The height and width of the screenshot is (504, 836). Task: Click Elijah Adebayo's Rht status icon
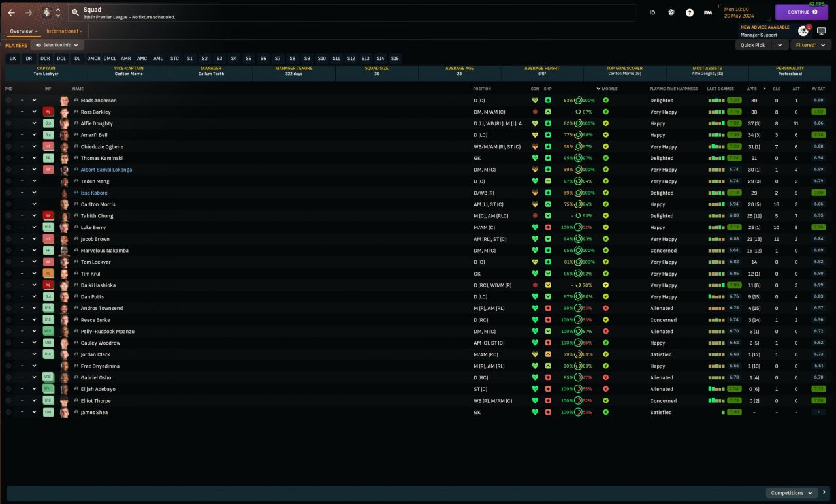(x=48, y=389)
